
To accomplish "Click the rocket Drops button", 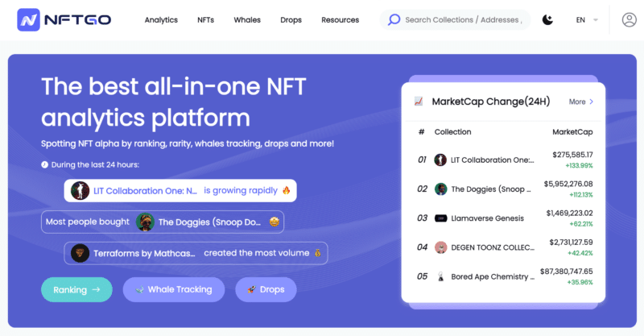I will point(266,289).
